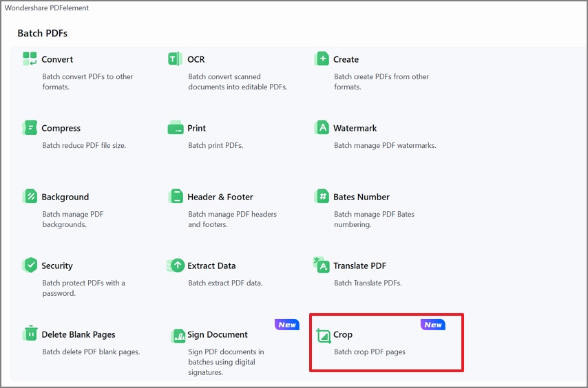Click 'Batch create PDFs from other formats.' text
This screenshot has width=588, height=388.
(381, 82)
